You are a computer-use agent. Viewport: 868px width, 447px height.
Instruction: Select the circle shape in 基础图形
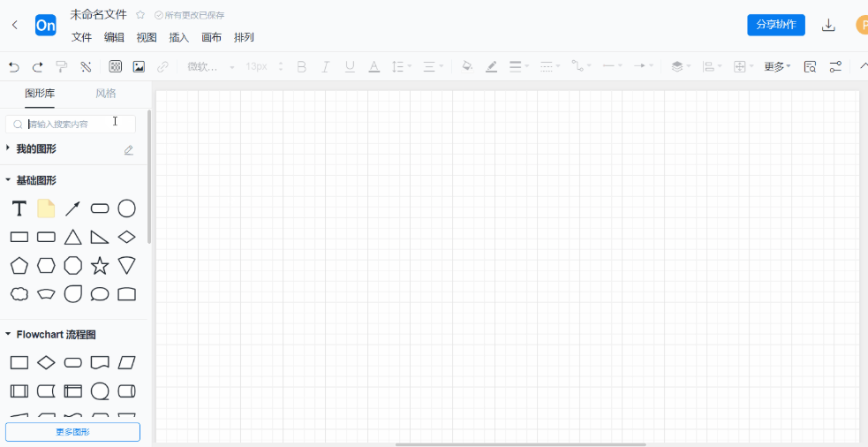126,208
